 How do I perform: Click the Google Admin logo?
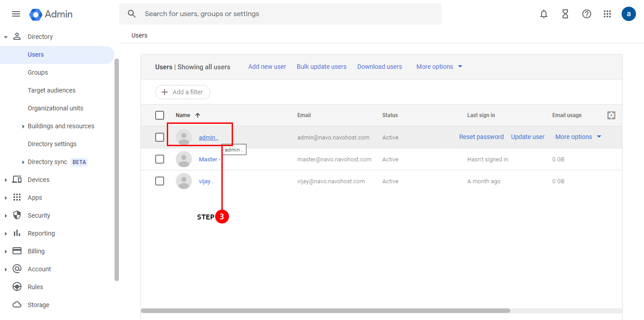51,14
